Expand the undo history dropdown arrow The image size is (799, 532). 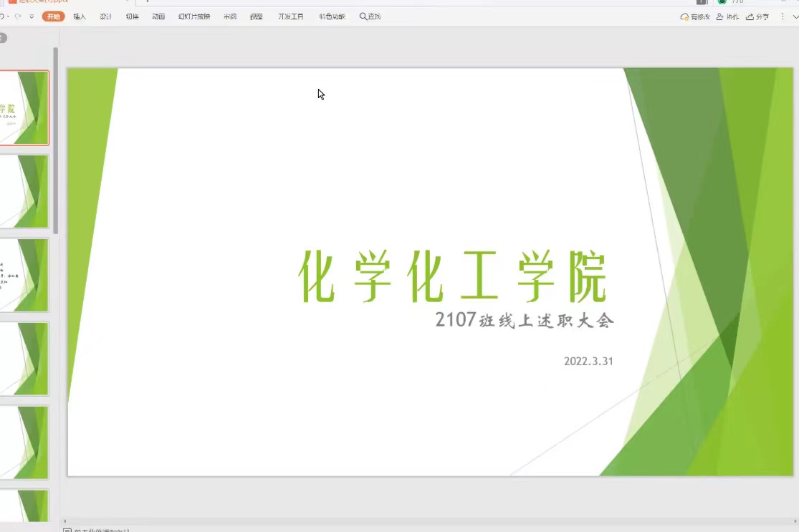point(9,16)
